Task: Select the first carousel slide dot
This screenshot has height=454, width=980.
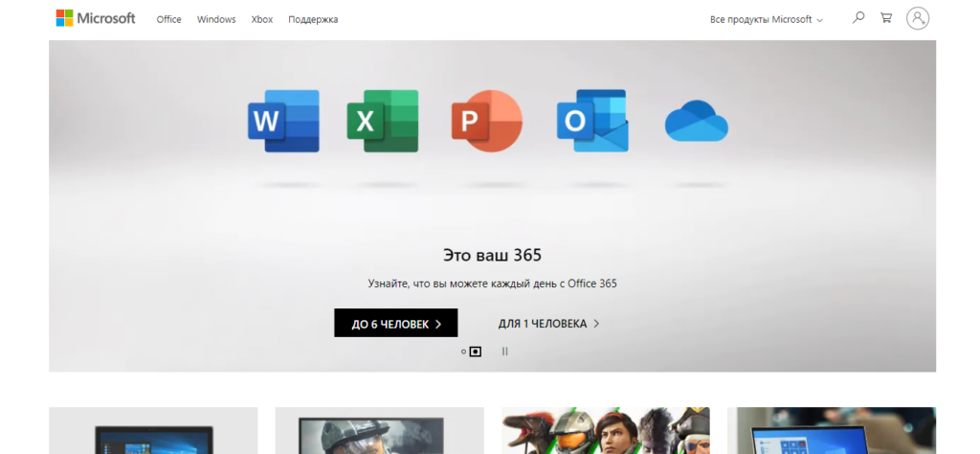Action: (x=463, y=352)
